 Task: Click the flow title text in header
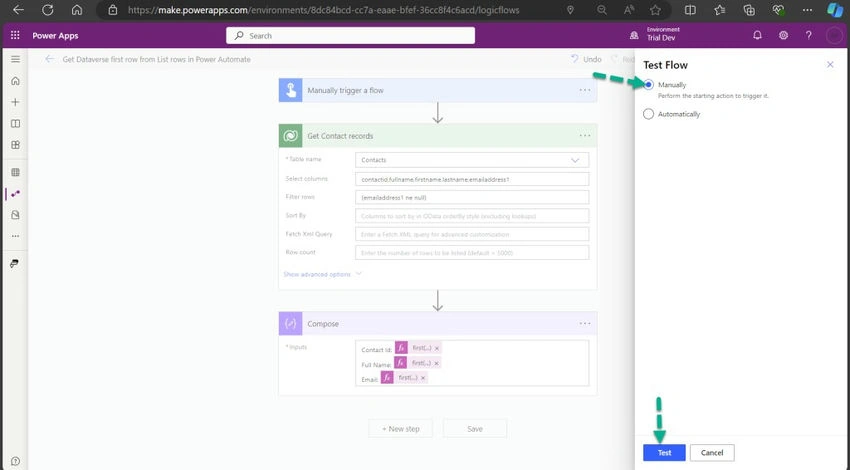click(157, 59)
